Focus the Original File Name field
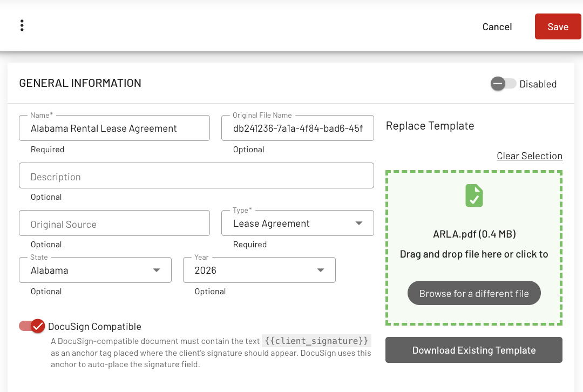The height and width of the screenshot is (392, 583). (297, 129)
